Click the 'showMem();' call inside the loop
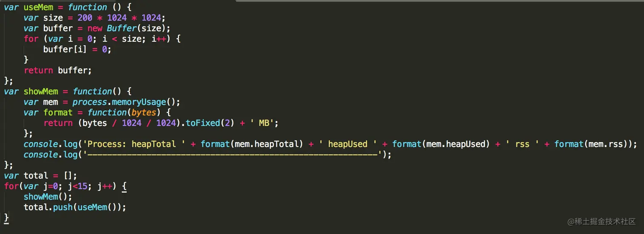Screen dimensions: 644x234 coord(48,197)
